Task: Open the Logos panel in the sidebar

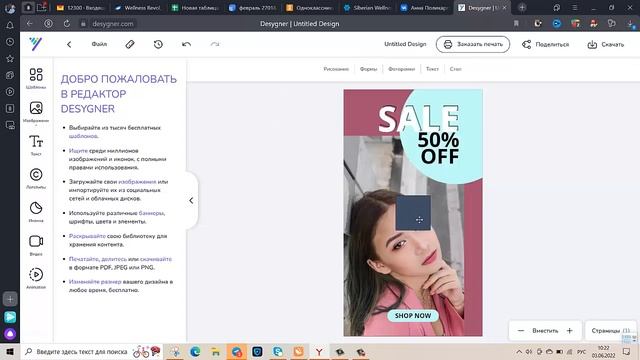Action: coord(36,178)
